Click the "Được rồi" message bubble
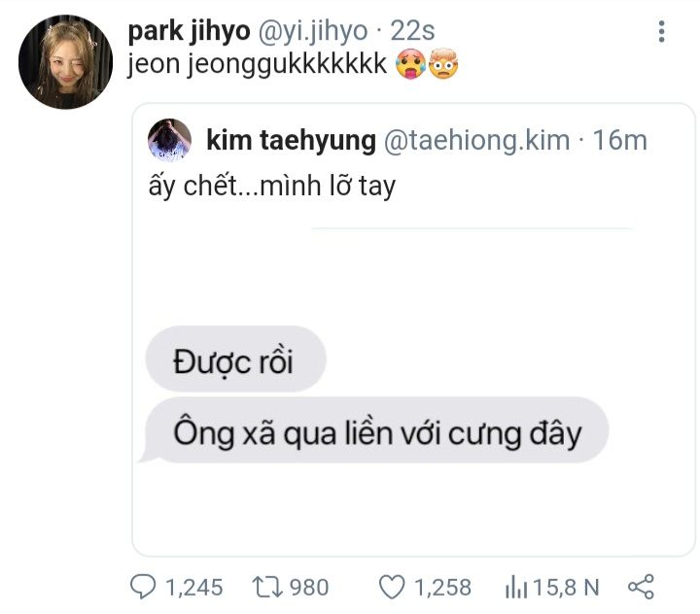Screen dimensions: 700x614 click(x=234, y=359)
